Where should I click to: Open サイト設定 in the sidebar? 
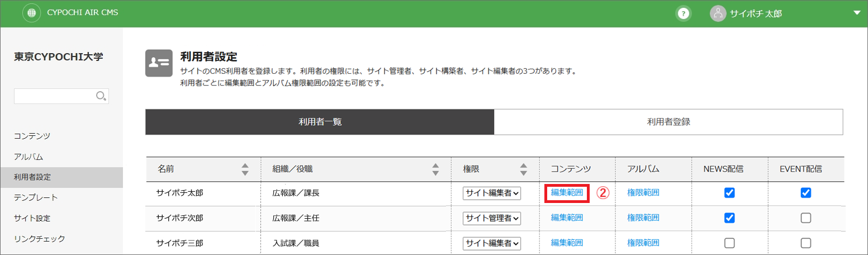(x=32, y=218)
